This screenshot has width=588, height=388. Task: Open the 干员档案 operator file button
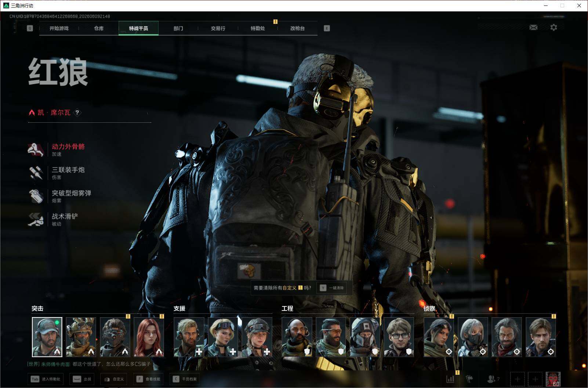click(185, 379)
